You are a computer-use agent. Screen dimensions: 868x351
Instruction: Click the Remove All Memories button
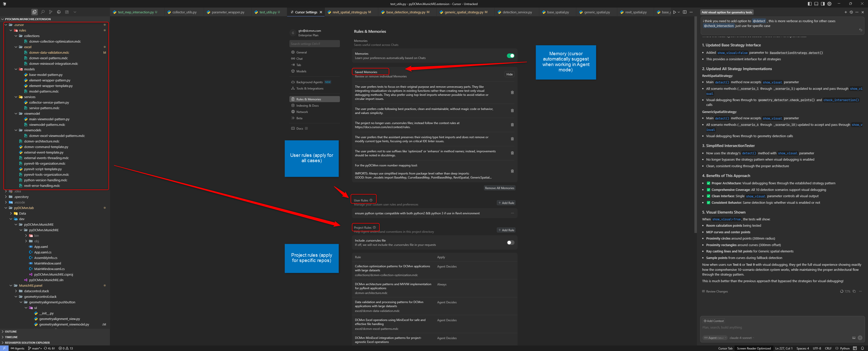(x=499, y=188)
